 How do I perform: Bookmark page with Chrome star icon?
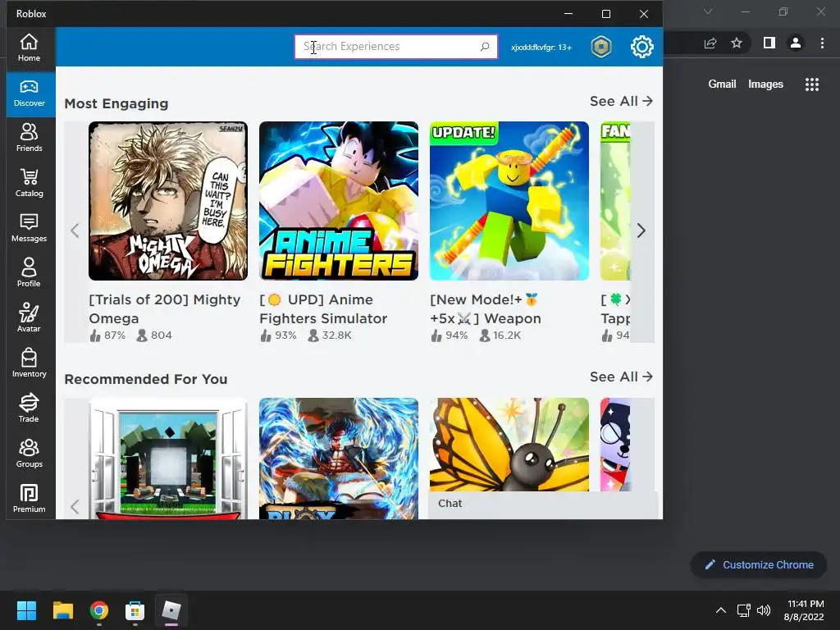click(737, 43)
